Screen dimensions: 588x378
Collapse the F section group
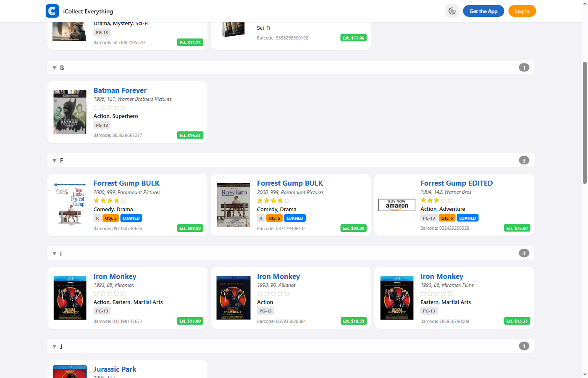click(x=55, y=161)
